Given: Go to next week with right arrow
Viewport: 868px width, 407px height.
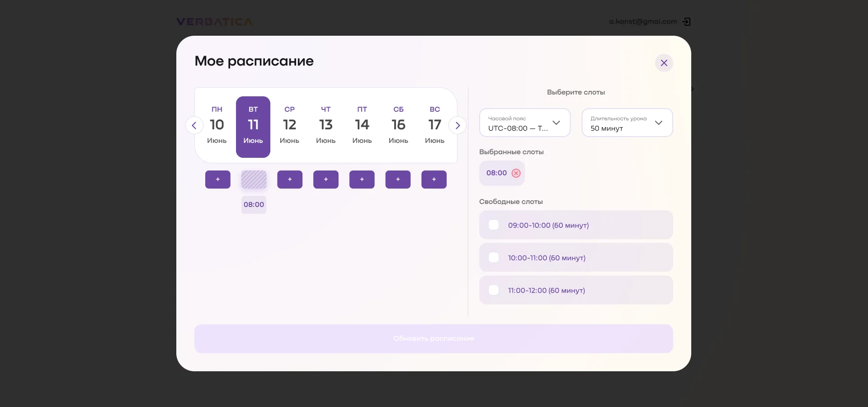Looking at the screenshot, I should (458, 125).
